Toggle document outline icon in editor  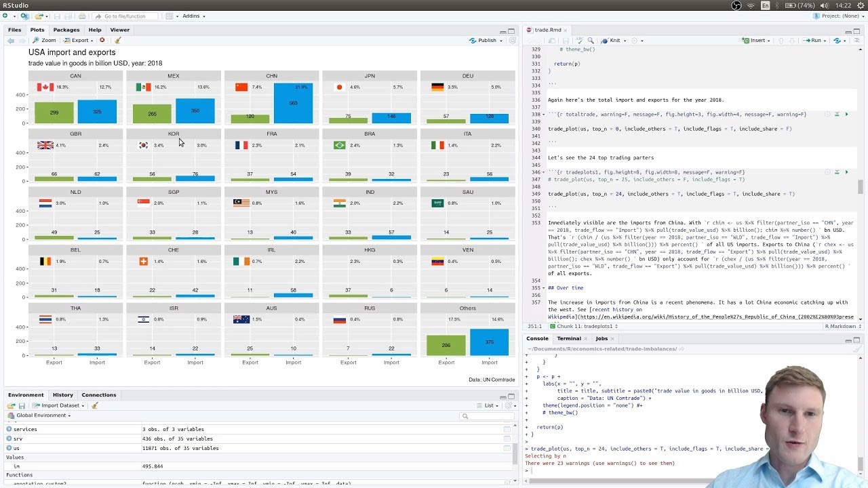pos(857,41)
